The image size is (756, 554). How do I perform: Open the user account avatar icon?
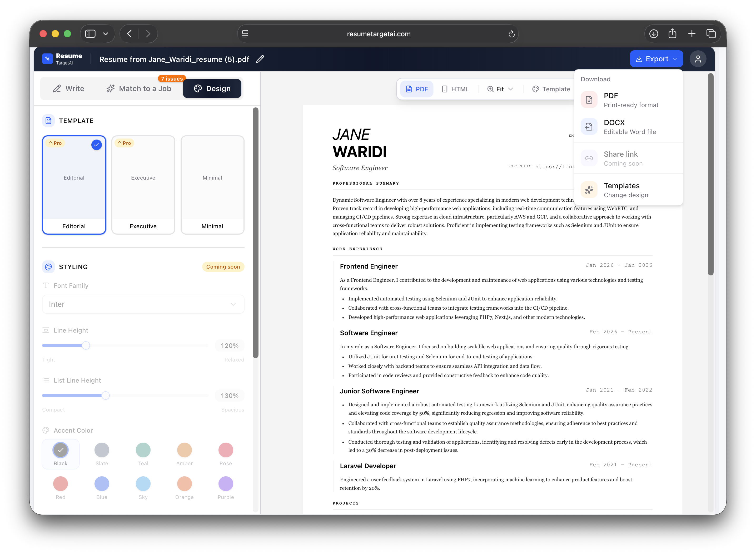coord(698,59)
